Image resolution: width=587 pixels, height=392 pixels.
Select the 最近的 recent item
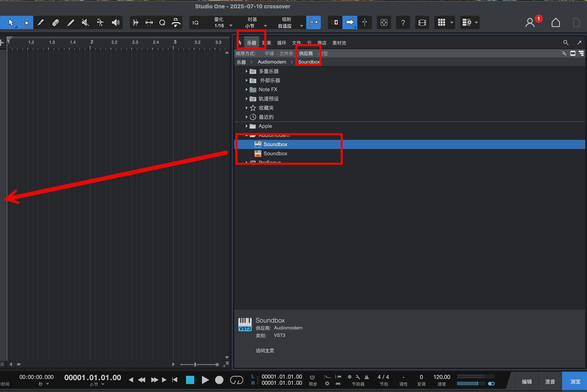point(266,117)
